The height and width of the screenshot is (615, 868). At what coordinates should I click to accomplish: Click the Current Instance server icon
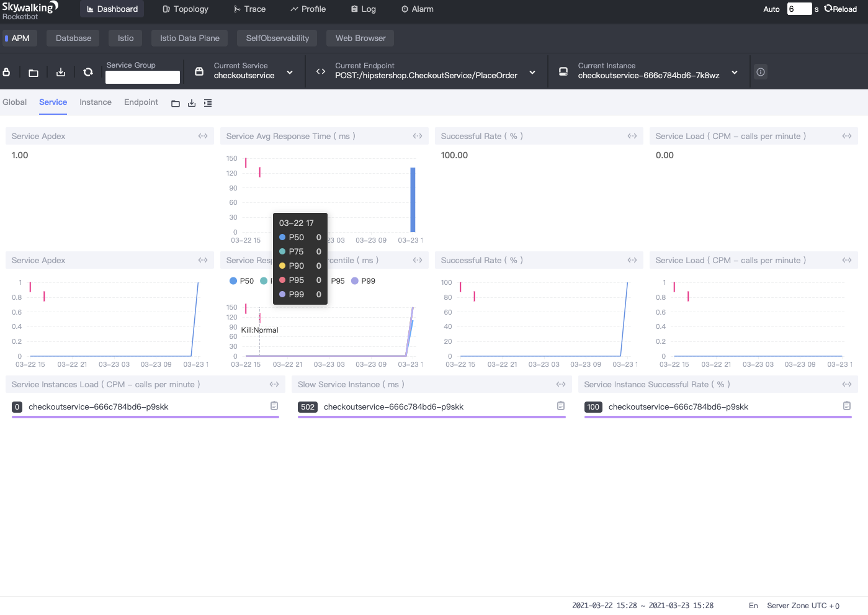pyautogui.click(x=563, y=71)
